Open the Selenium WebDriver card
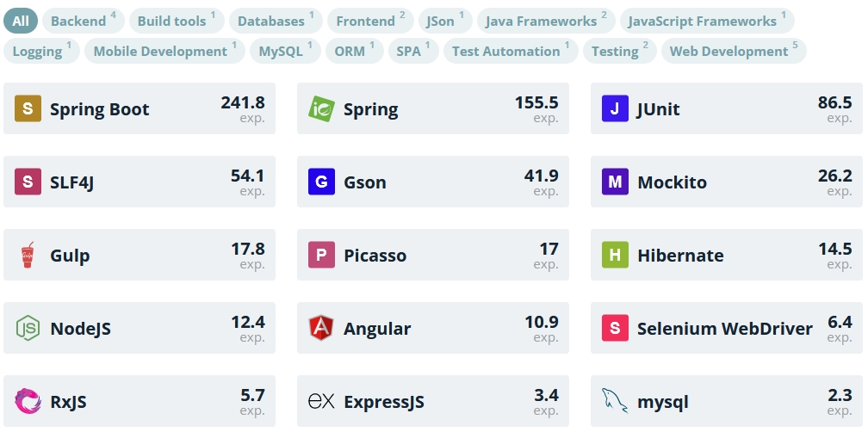The width and height of the screenshot is (868, 432). coord(726,328)
